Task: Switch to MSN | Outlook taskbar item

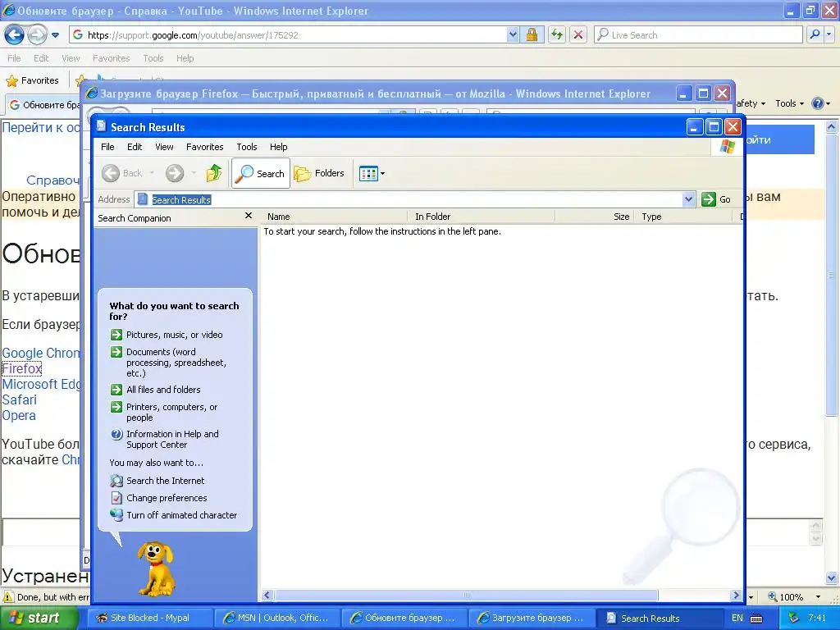Action: click(276, 618)
